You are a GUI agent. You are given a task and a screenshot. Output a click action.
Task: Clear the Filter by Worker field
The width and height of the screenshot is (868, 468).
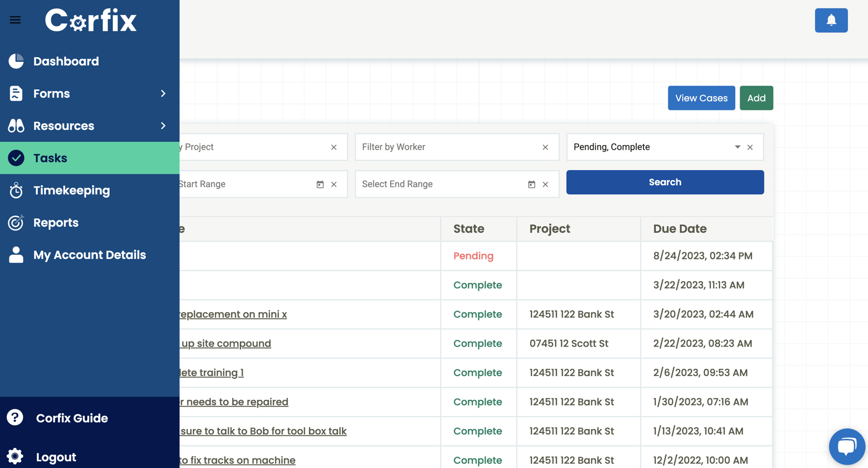[546, 147]
